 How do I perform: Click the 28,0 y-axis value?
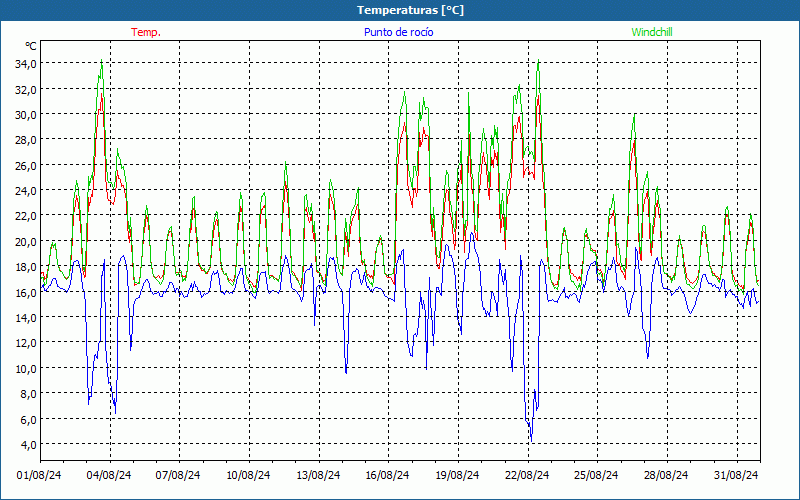click(26, 140)
